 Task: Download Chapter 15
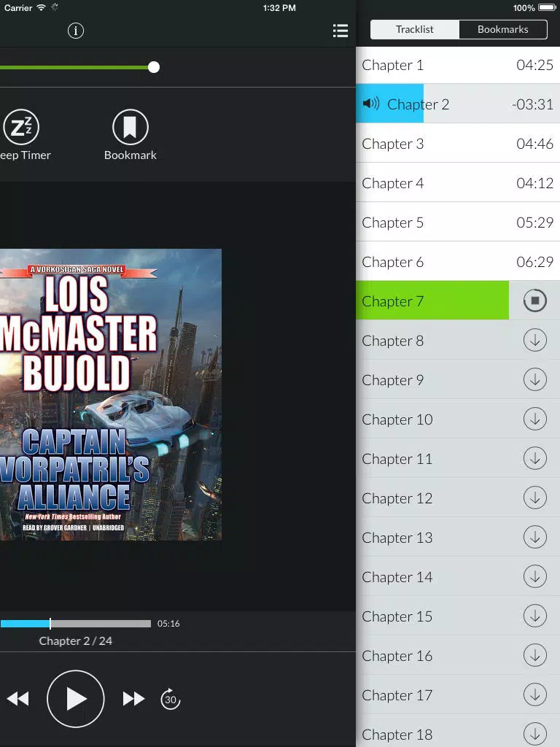point(534,616)
